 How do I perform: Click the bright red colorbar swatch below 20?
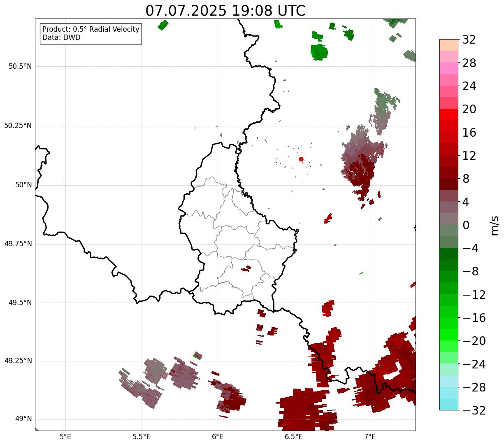[x=449, y=114]
